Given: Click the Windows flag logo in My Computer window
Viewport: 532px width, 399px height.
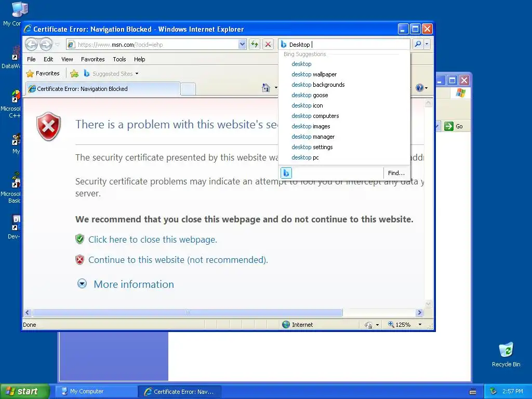Looking at the screenshot, I should click(x=460, y=92).
